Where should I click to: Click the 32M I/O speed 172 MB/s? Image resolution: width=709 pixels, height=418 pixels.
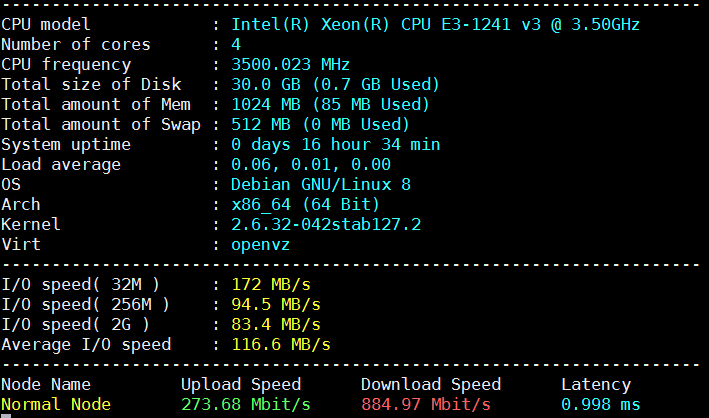[x=270, y=284]
